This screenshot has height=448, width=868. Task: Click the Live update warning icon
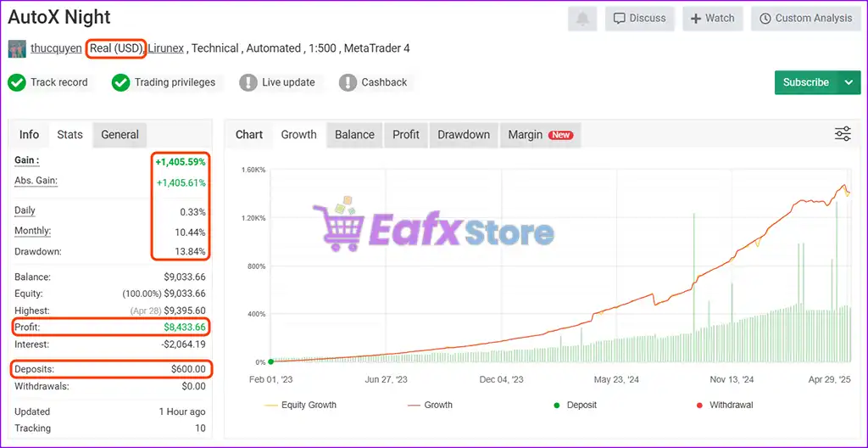248,82
